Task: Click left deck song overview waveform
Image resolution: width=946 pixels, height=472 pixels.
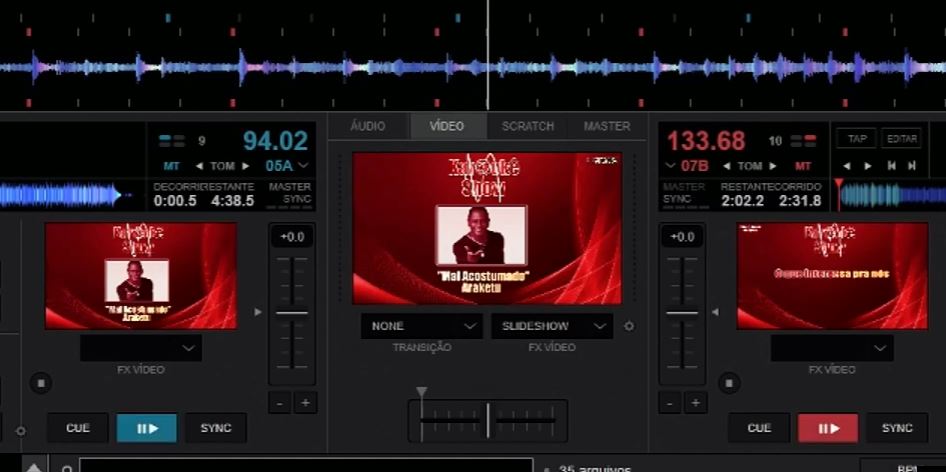Action: [66, 195]
